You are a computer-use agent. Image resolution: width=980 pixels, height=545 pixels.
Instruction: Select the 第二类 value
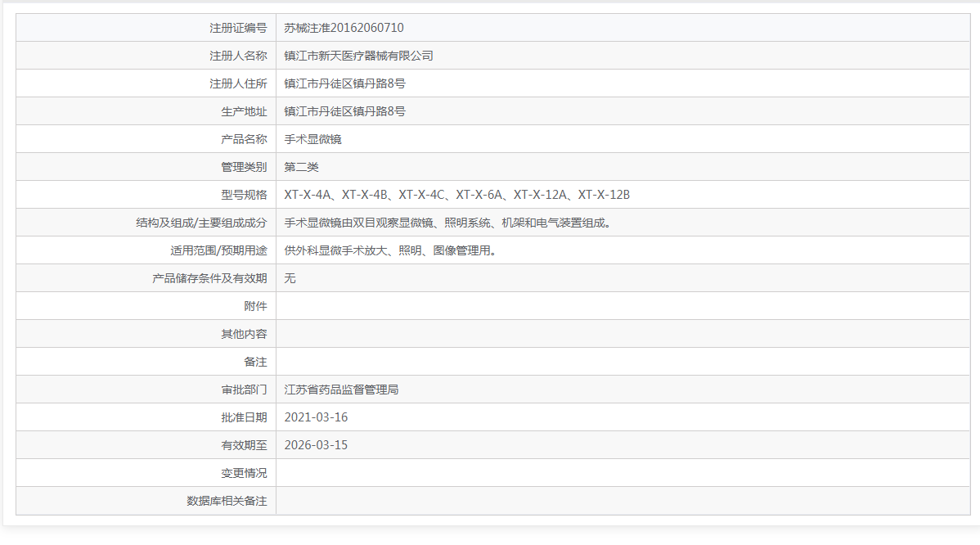click(x=301, y=167)
